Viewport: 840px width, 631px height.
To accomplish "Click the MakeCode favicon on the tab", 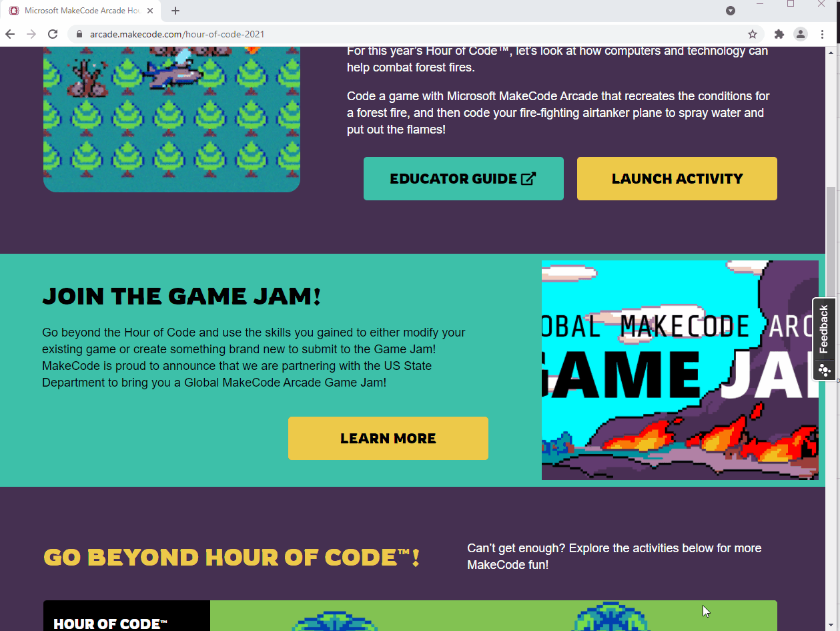I will [x=14, y=11].
